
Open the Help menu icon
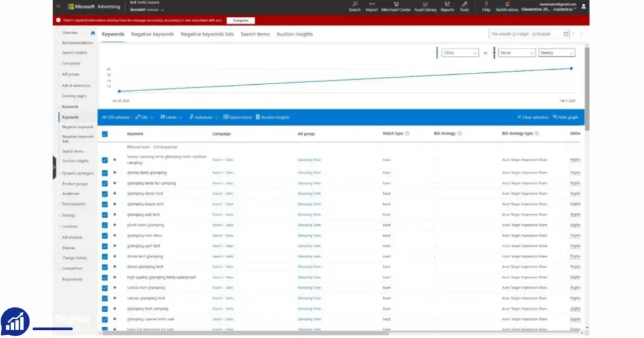click(x=486, y=6)
